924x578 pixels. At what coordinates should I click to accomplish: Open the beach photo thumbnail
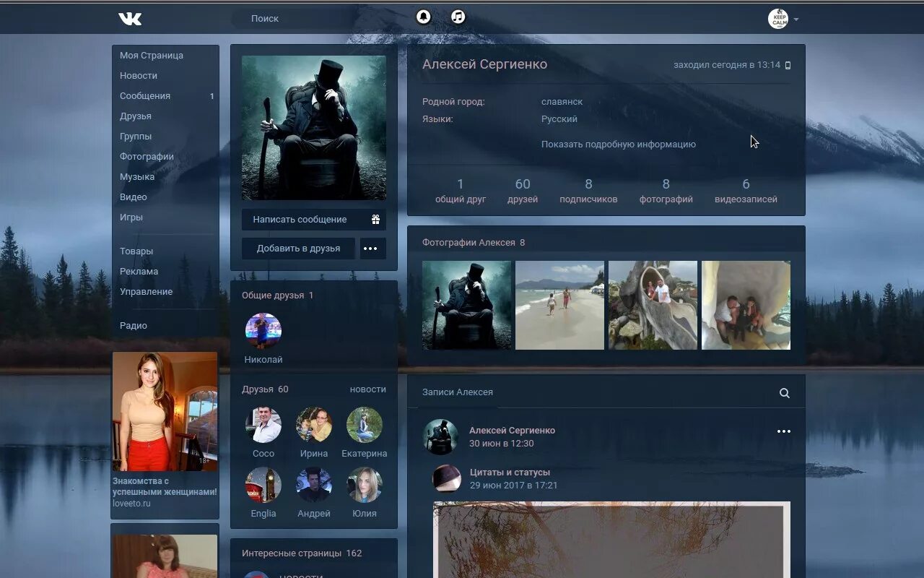559,306
